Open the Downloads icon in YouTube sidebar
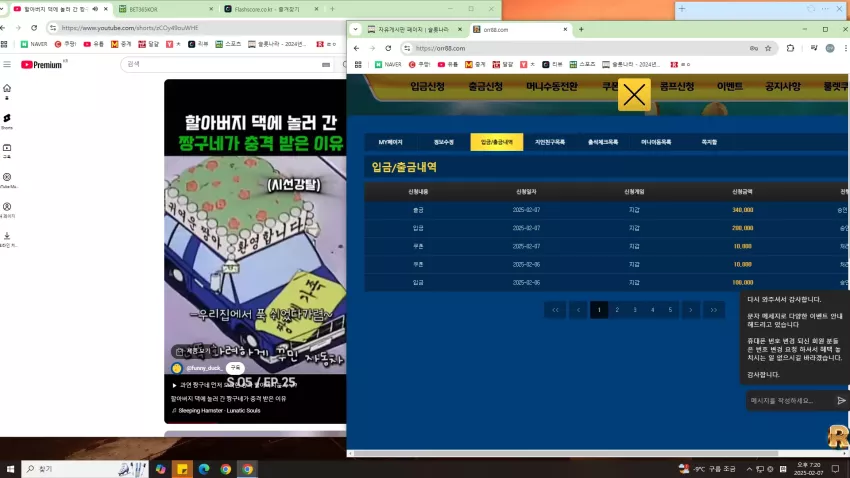The height and width of the screenshot is (478, 850). (7, 236)
